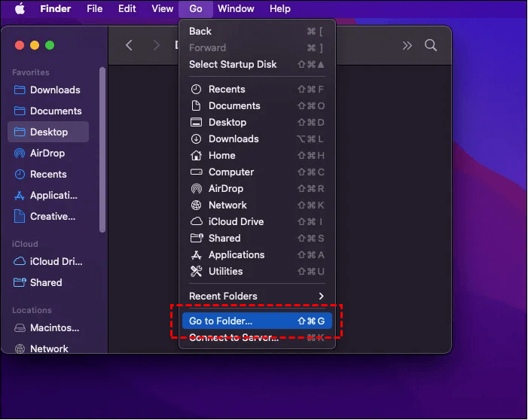
Task: Click the Locations section header
Action: tap(32, 310)
